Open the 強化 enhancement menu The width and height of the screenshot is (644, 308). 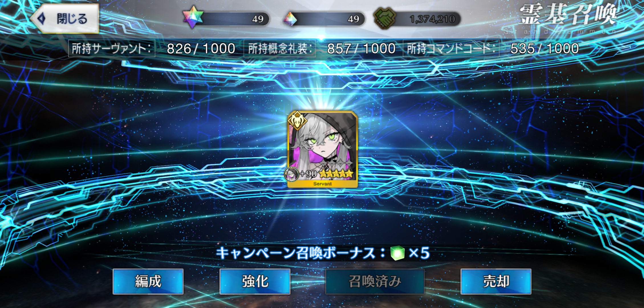(255, 281)
